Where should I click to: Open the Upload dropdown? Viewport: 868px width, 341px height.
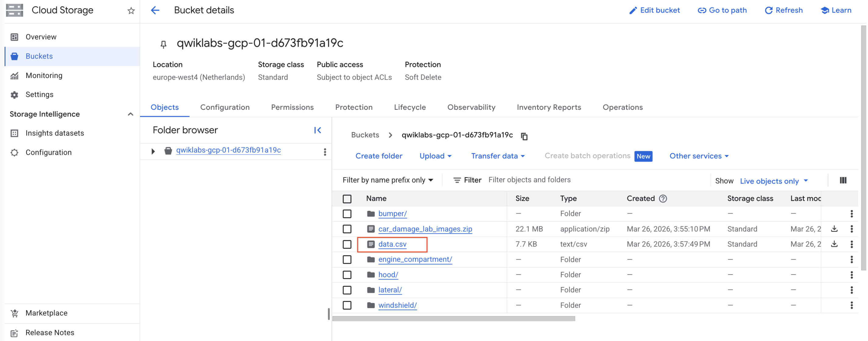tap(435, 156)
